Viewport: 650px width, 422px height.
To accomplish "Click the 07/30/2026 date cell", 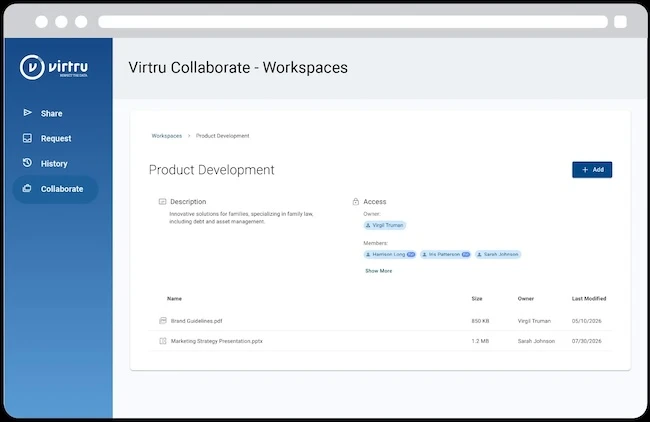I will pyautogui.click(x=587, y=341).
